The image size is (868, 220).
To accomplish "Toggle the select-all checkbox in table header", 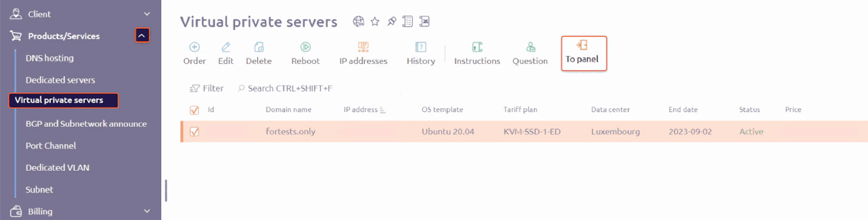I will [195, 110].
